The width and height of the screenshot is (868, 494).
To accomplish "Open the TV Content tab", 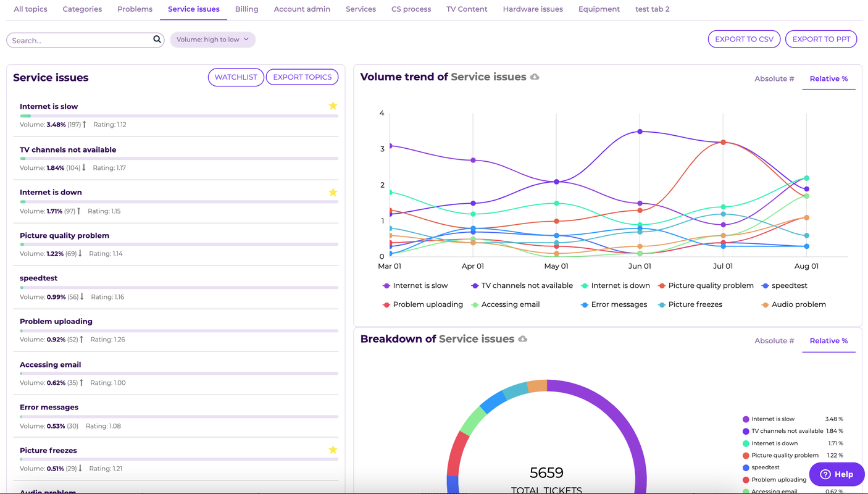I will (x=467, y=9).
